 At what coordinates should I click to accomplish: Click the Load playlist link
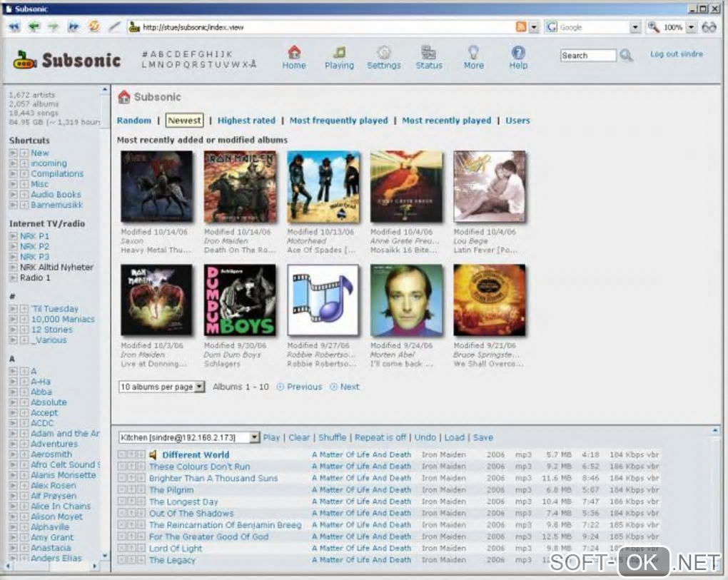454,437
